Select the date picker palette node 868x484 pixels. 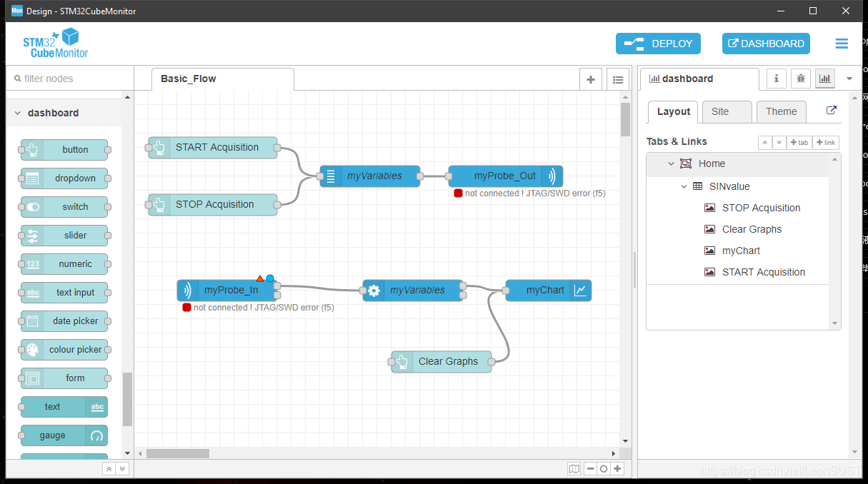[64, 321]
